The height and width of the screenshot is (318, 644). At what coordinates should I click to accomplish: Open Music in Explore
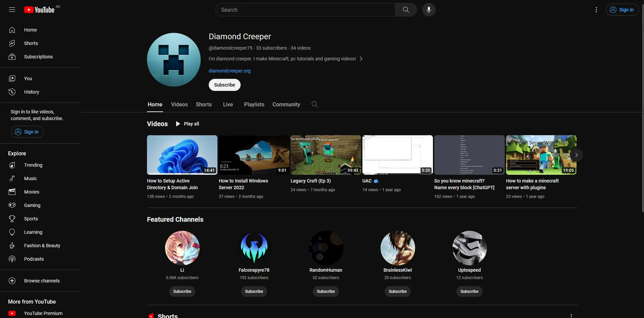[40, 178]
